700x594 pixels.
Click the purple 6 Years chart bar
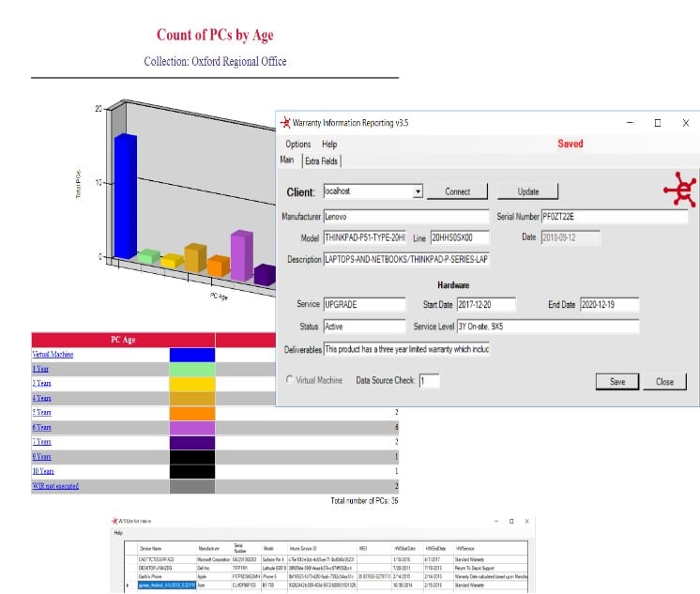[x=241, y=255]
